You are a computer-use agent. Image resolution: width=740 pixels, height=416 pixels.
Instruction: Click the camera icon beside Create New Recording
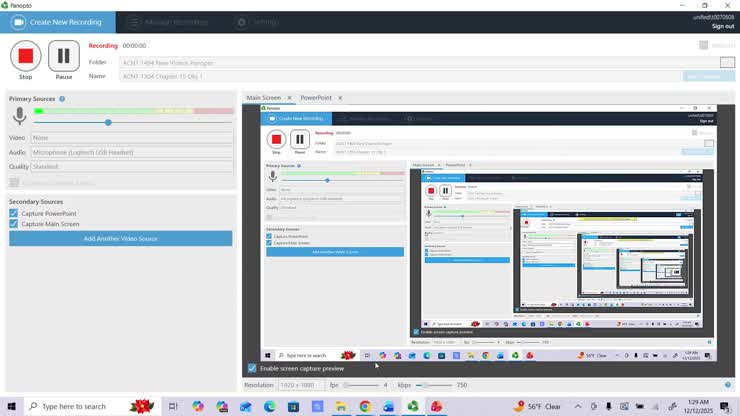(18, 22)
